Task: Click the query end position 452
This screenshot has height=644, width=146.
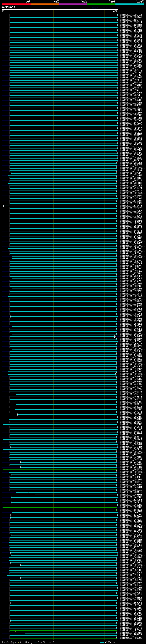Action: (115, 11)
